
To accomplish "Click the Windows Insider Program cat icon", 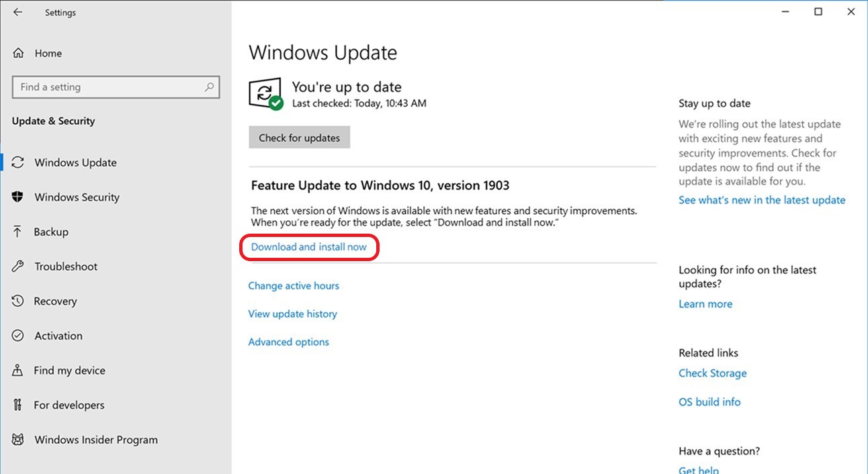I will tap(19, 440).
